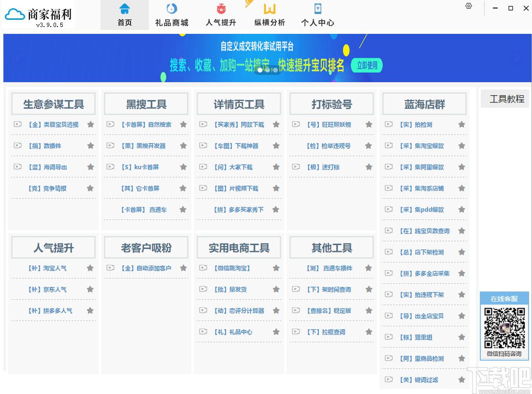Open the 人气提升 top tab
This screenshot has width=532, height=394.
coord(221,15)
